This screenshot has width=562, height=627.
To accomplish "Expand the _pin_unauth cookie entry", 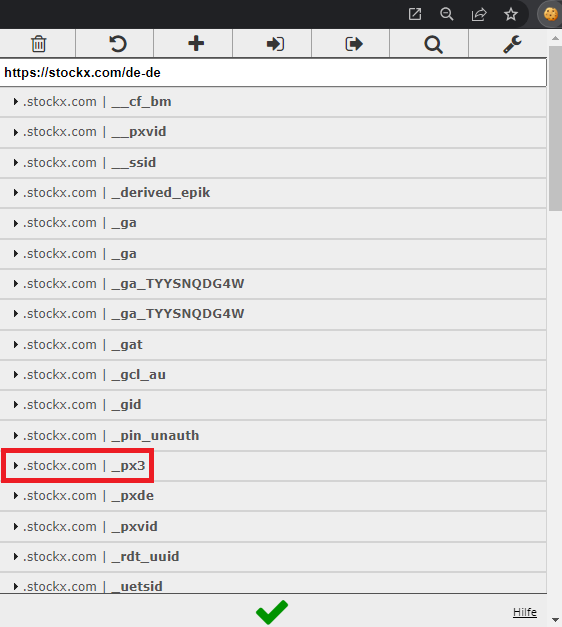I will 273,435.
